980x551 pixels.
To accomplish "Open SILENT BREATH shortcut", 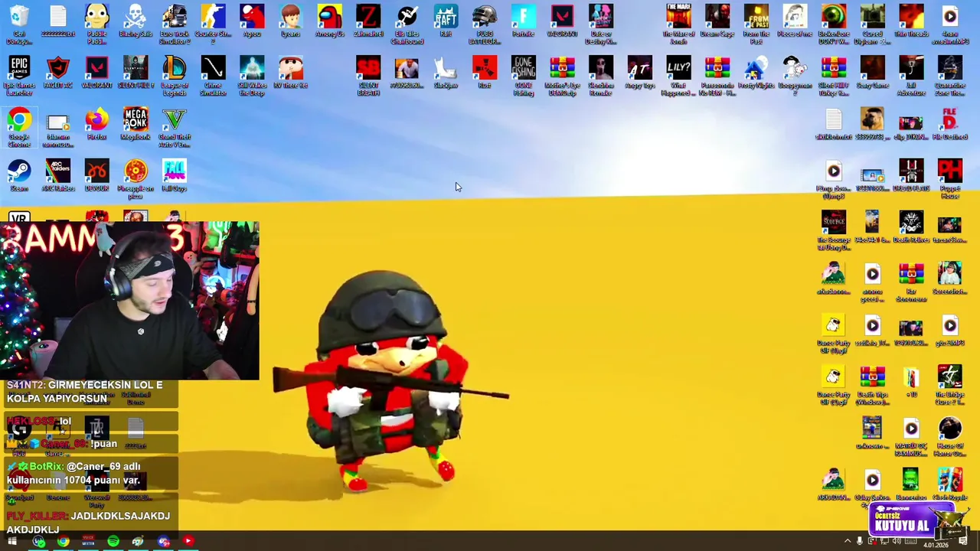I will 368,75.
